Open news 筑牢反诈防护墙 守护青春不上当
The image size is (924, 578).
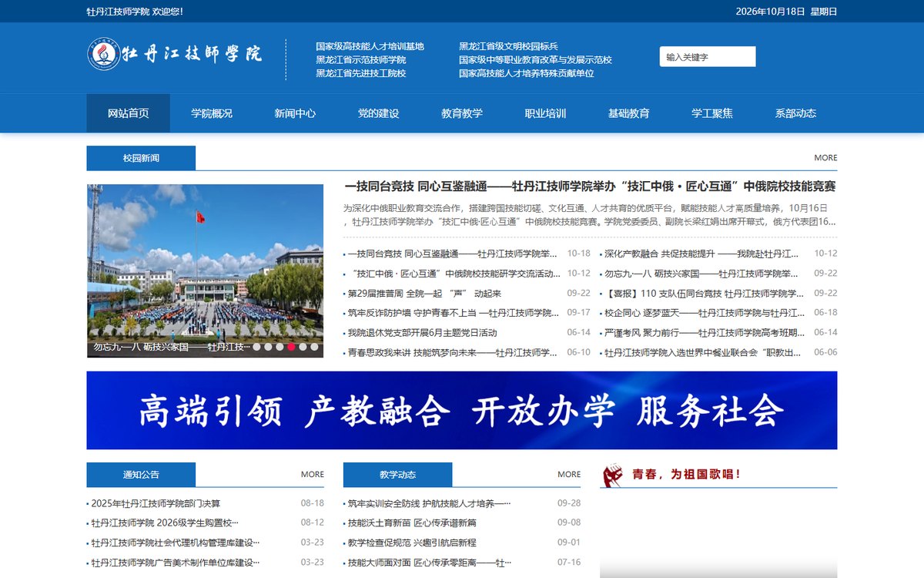(x=453, y=313)
